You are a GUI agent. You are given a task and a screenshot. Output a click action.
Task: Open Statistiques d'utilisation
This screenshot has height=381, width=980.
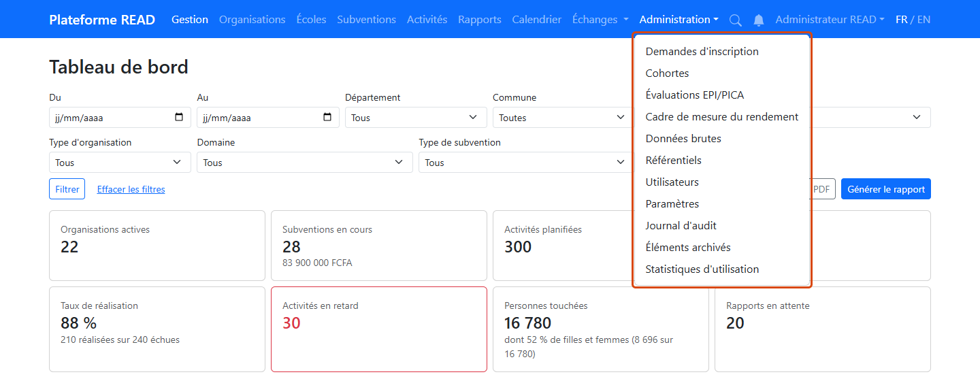tap(721, 269)
